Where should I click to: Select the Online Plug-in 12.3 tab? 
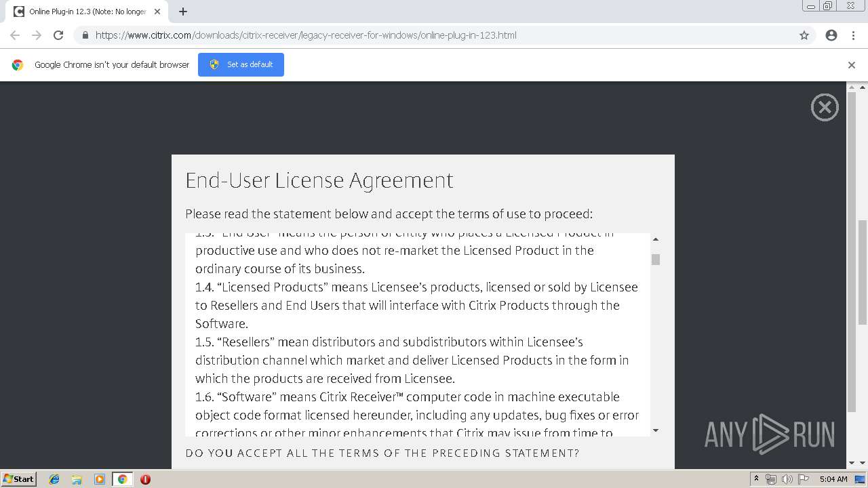coord(87,12)
